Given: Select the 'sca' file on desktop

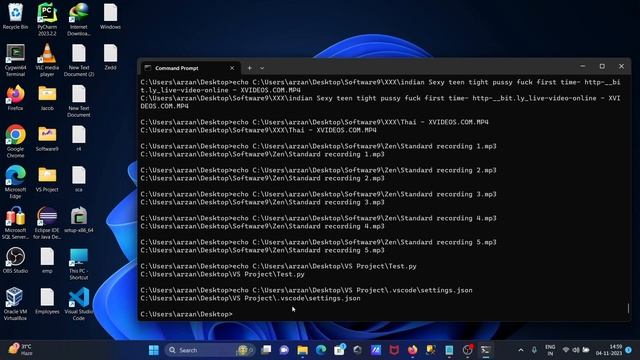Looking at the screenshot, I should pos(79,179).
